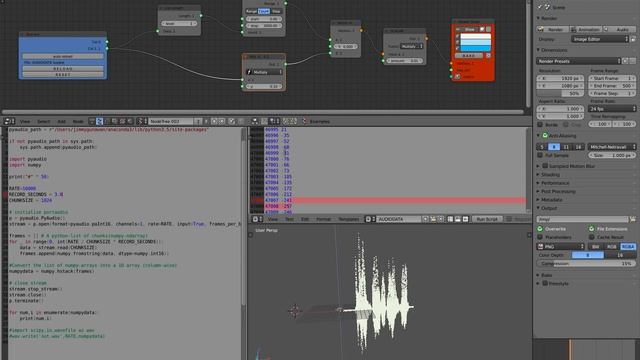The width and height of the screenshot is (640, 360).
Task: Click the RESET button on blue node
Action: point(63,75)
